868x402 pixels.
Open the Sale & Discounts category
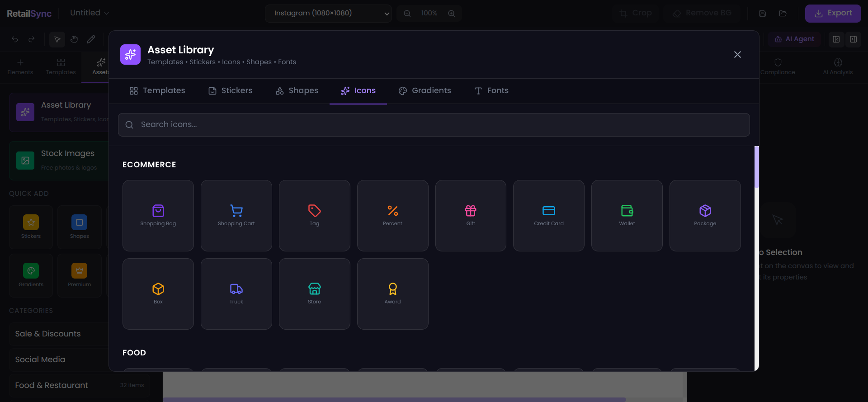(x=59, y=334)
